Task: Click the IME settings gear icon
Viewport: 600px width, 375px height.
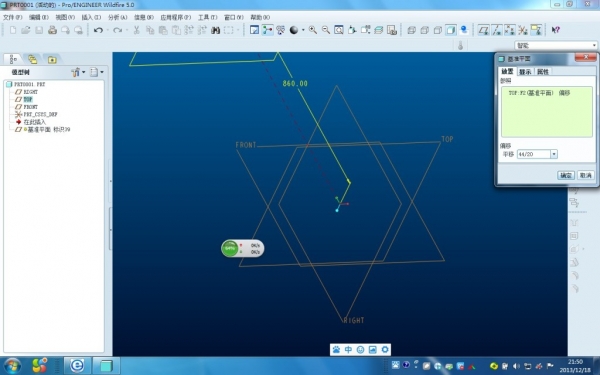Action: [x=385, y=350]
